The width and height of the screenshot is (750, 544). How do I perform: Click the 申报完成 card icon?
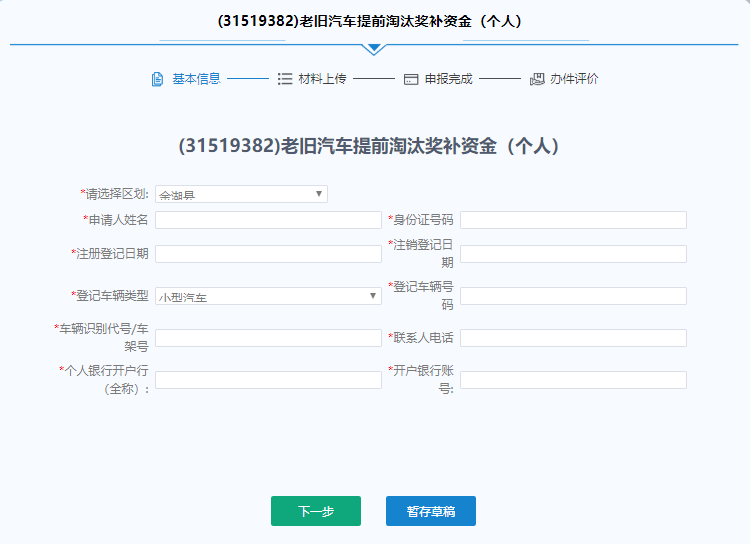[x=411, y=79]
